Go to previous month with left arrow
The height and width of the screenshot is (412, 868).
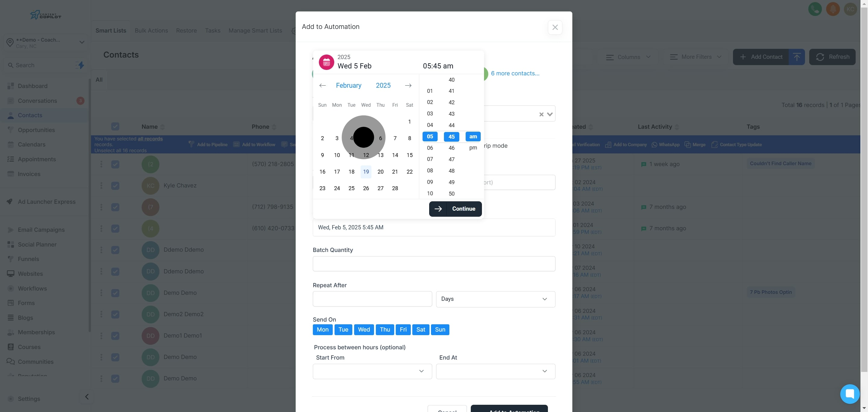(322, 86)
